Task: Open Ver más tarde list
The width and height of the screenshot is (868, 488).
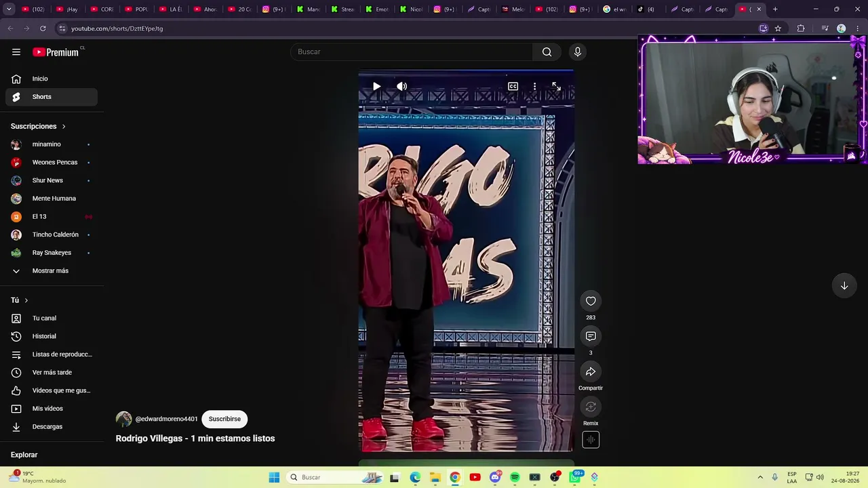Action: 52,373
